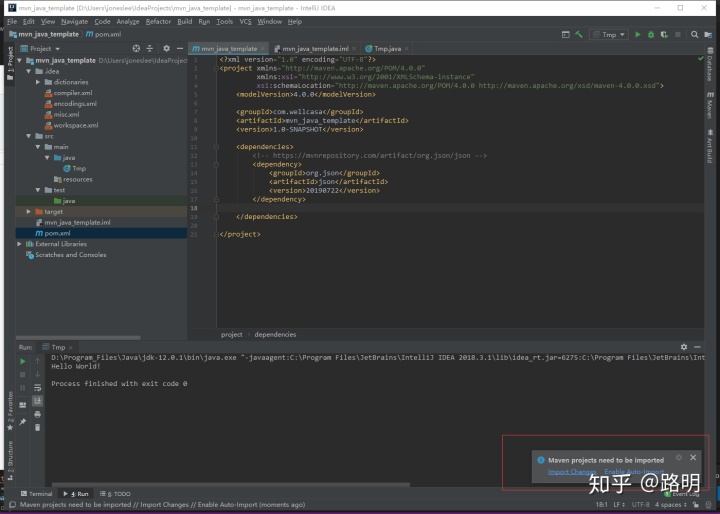Collapse the .idea folder
This screenshot has width=720, height=514.
28,71
